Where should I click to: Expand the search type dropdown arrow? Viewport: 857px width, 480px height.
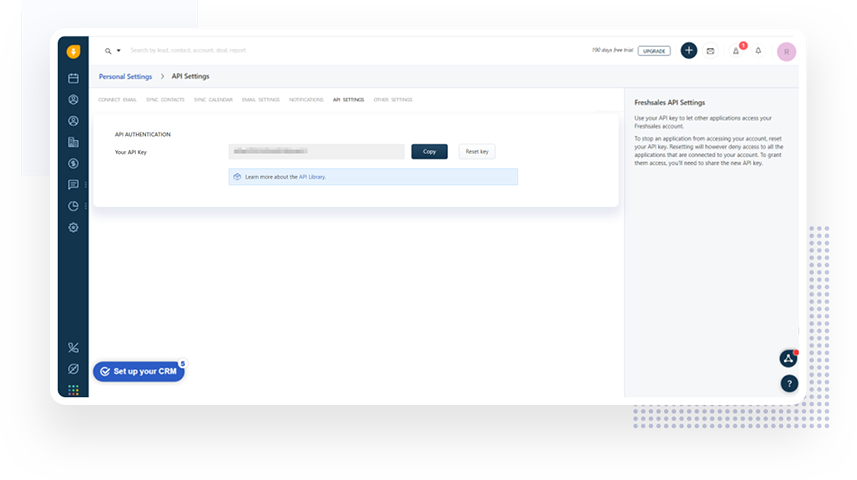click(x=119, y=50)
